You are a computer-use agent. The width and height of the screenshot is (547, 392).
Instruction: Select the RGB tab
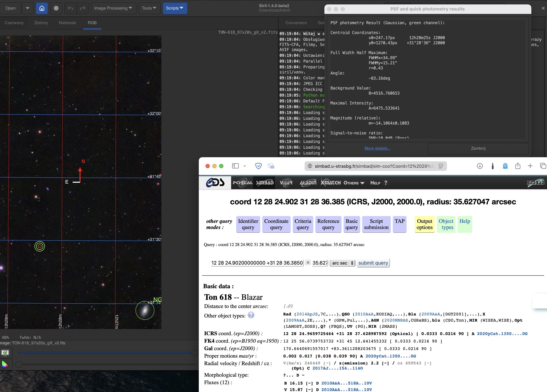pos(92,23)
